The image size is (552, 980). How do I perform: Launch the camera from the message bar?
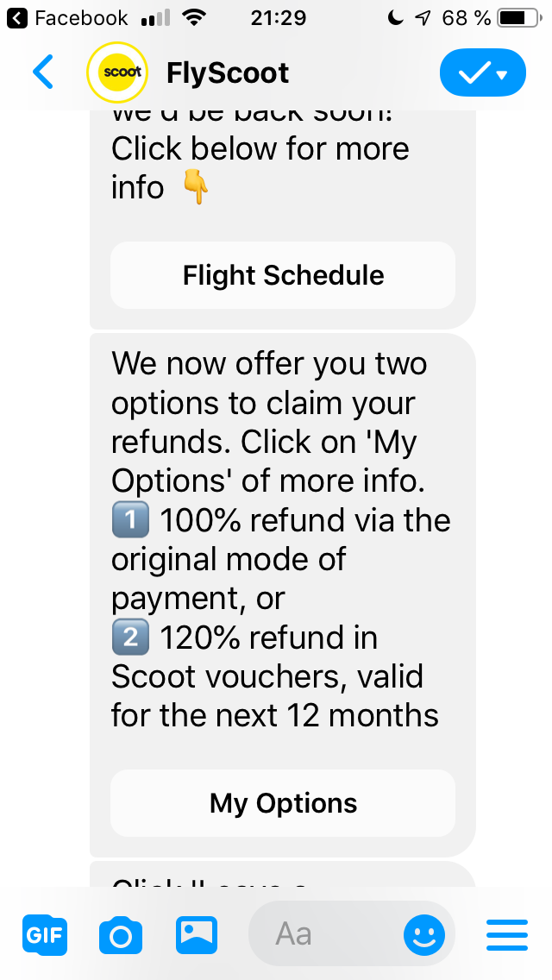(x=121, y=936)
